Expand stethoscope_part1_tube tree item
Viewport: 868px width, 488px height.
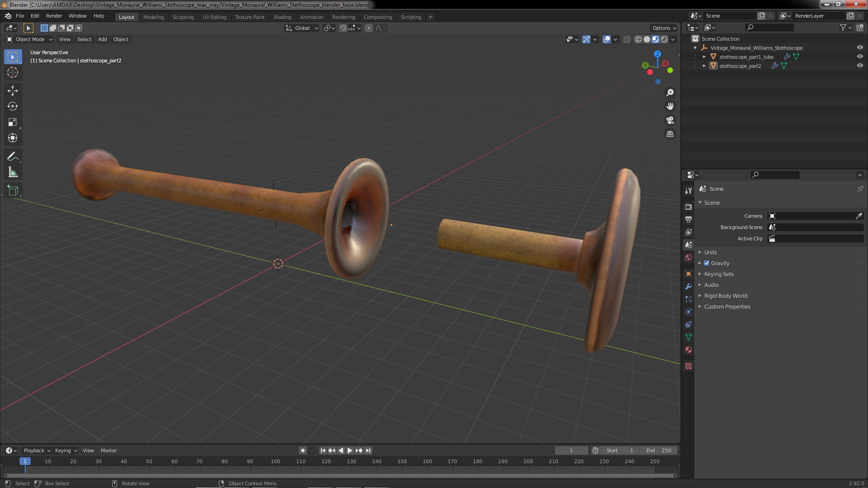pyautogui.click(x=704, y=56)
